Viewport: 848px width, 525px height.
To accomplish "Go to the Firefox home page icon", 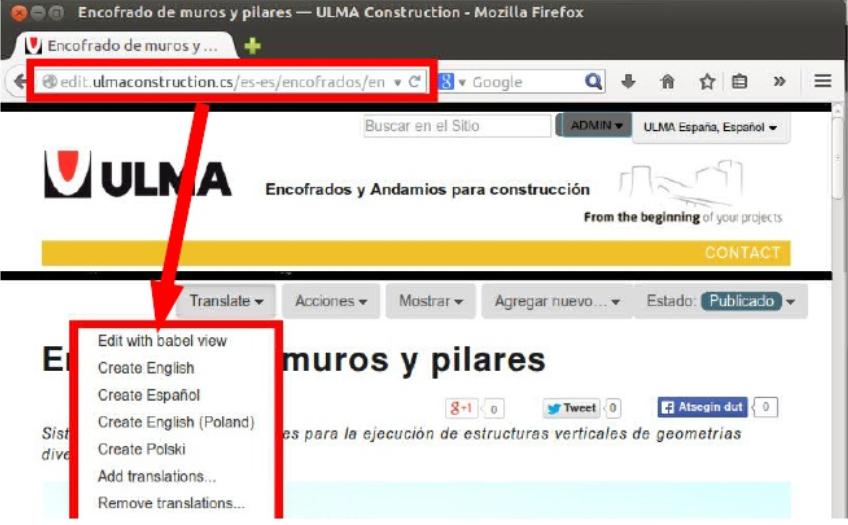I will [668, 82].
